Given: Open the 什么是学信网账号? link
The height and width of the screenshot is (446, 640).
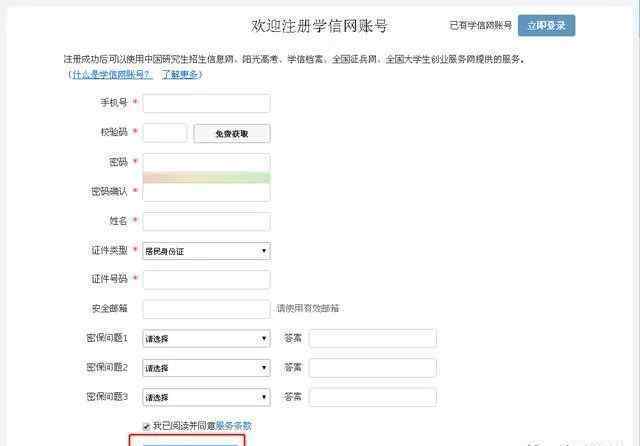Looking at the screenshot, I should tap(111, 74).
